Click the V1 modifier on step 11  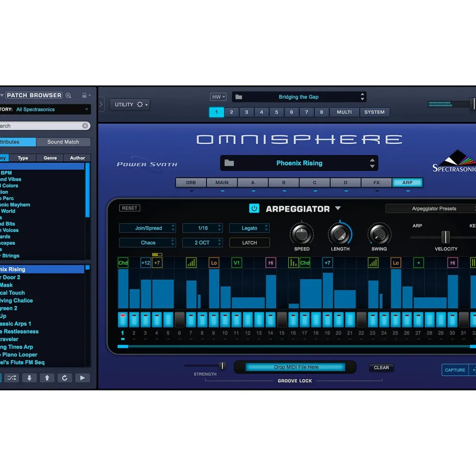point(237,263)
